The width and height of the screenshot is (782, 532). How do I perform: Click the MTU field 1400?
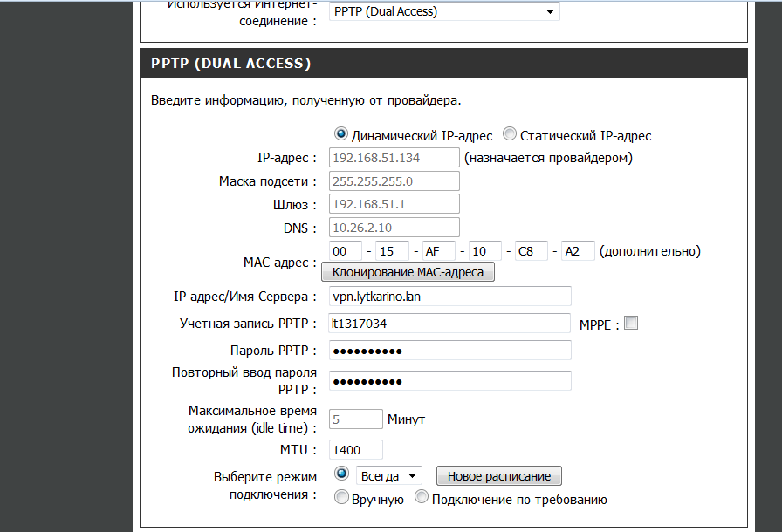tap(355, 450)
